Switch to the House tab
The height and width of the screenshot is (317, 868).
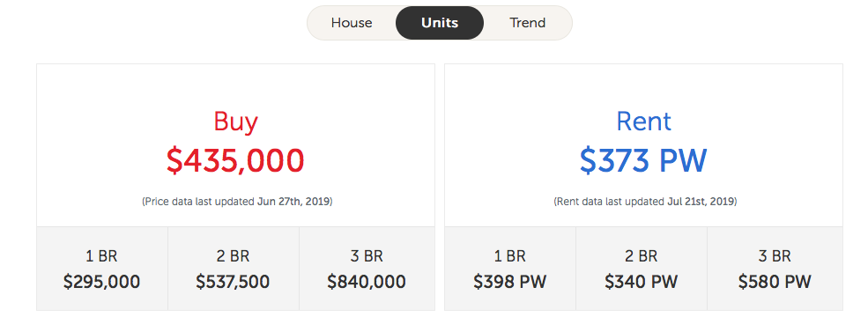(x=352, y=23)
